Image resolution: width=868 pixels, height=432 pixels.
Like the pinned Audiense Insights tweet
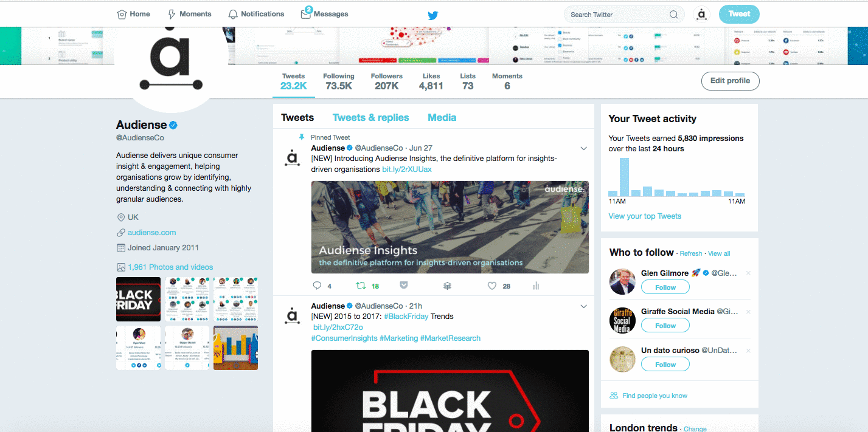pyautogui.click(x=492, y=286)
